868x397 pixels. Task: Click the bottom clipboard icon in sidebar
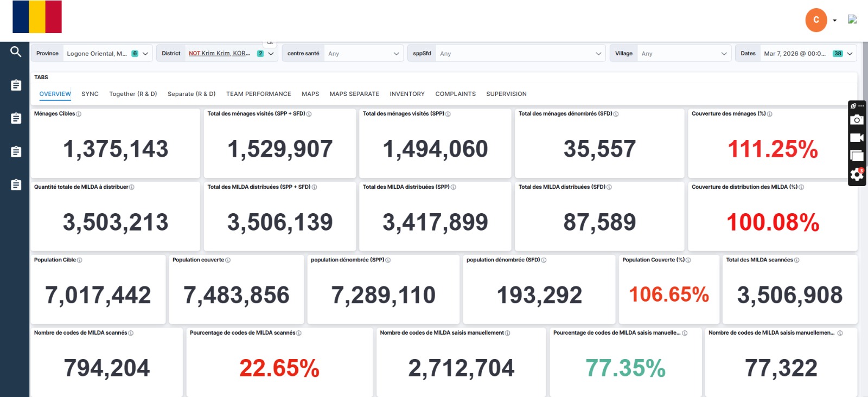(x=16, y=185)
